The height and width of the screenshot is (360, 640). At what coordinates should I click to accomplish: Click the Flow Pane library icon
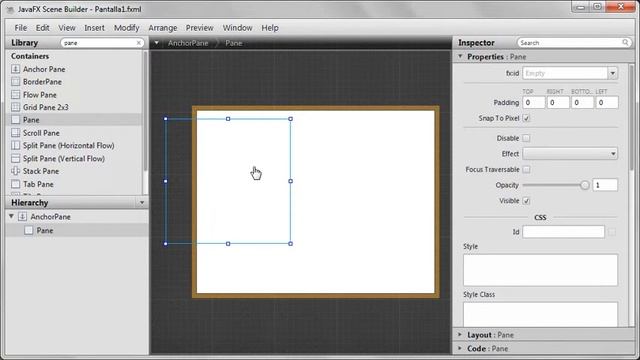tap(16, 95)
